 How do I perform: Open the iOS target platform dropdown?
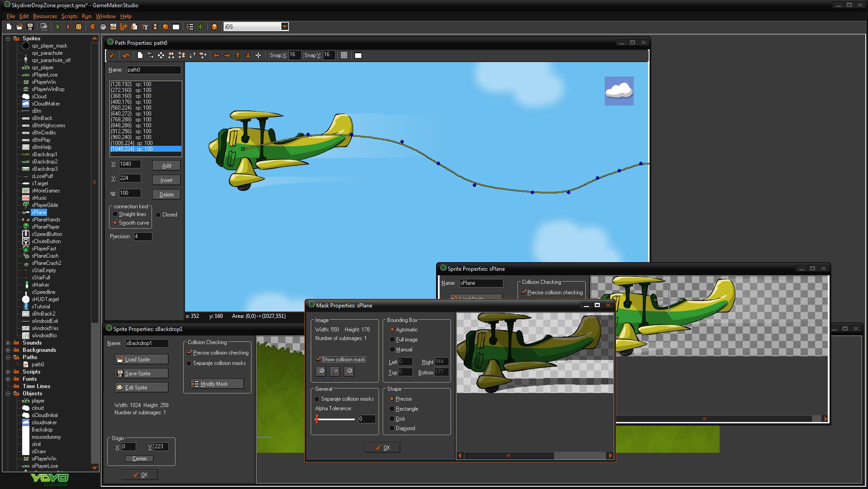[x=285, y=27]
